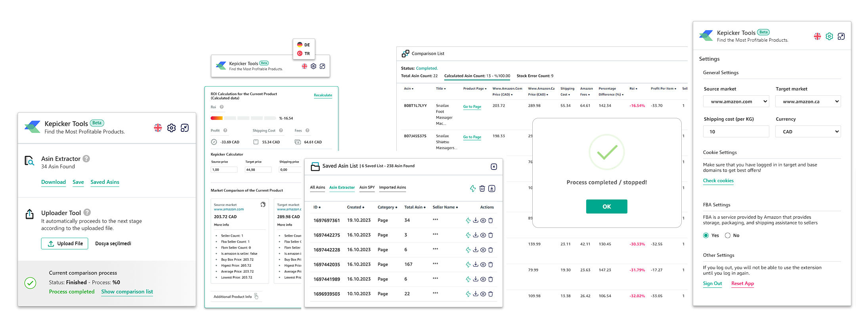The image size is (868, 314).
Task: Click Saved Asins link
Action: [x=105, y=182]
